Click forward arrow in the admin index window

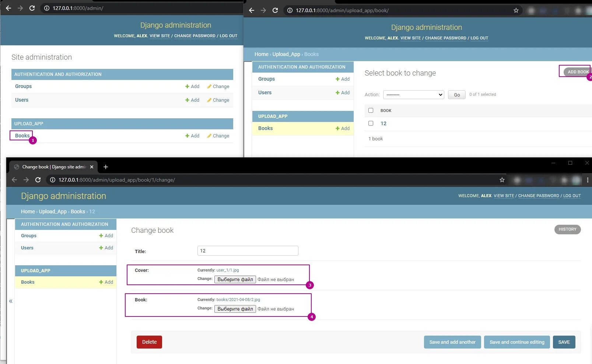tap(20, 8)
